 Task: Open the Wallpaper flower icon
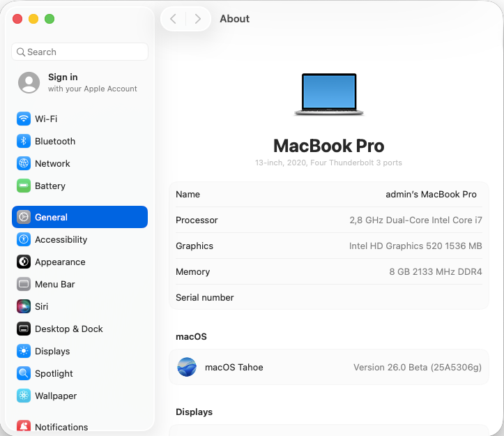[24, 396]
